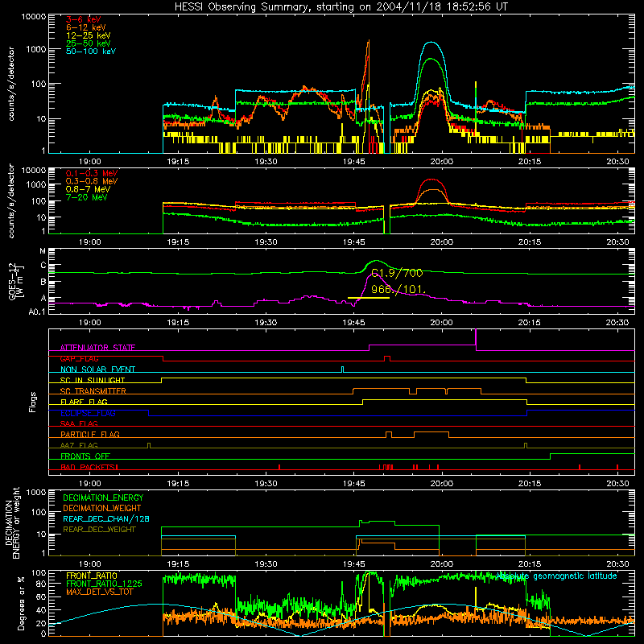The width and height of the screenshot is (644, 644).
Task: Click the green 7-20 MeV legend label
Action: click(87, 197)
